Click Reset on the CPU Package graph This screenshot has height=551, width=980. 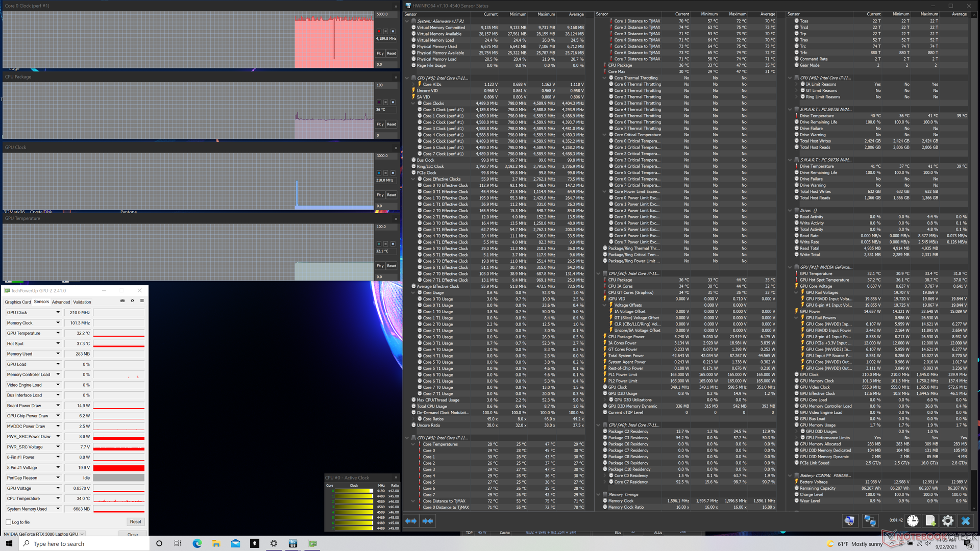coord(391,124)
